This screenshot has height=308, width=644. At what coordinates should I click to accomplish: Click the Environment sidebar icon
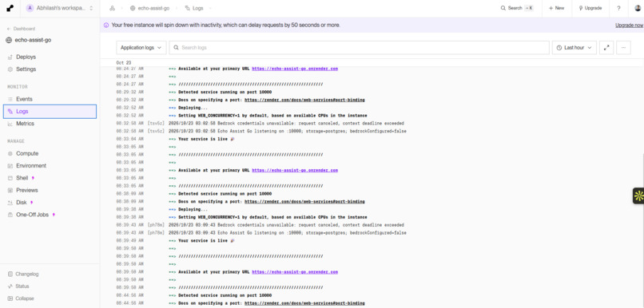pos(10,166)
